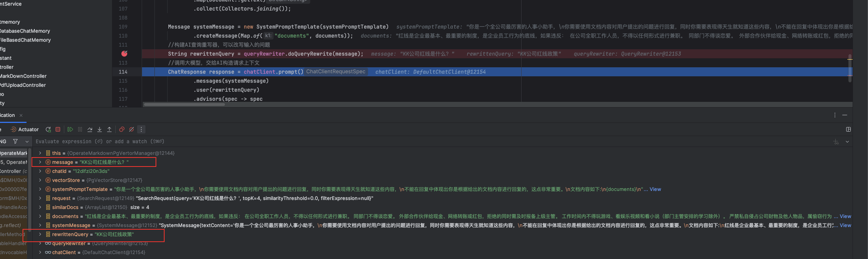Screen dimensions: 868x259
Task: Select DatabaseChatMemory in the project tree
Action: (25, 31)
